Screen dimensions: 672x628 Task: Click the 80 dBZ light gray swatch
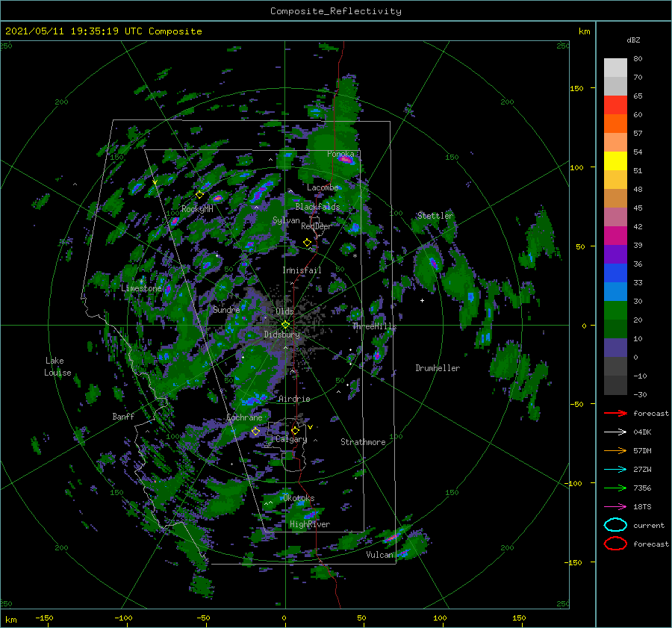(x=615, y=68)
